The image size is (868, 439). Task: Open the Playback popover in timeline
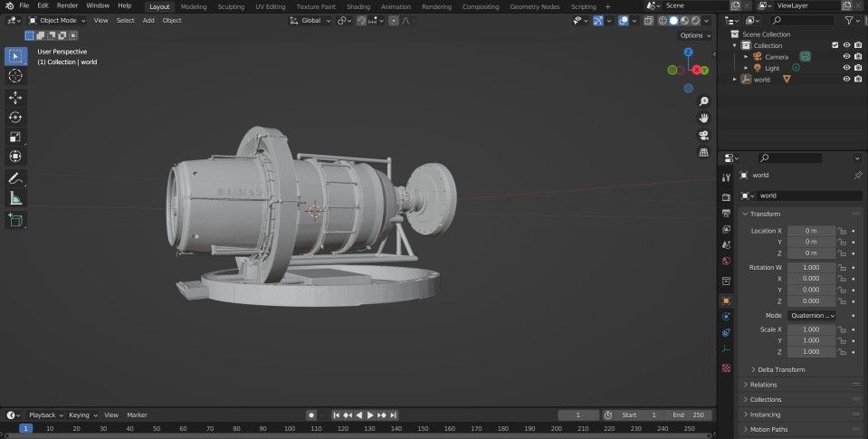[44, 415]
